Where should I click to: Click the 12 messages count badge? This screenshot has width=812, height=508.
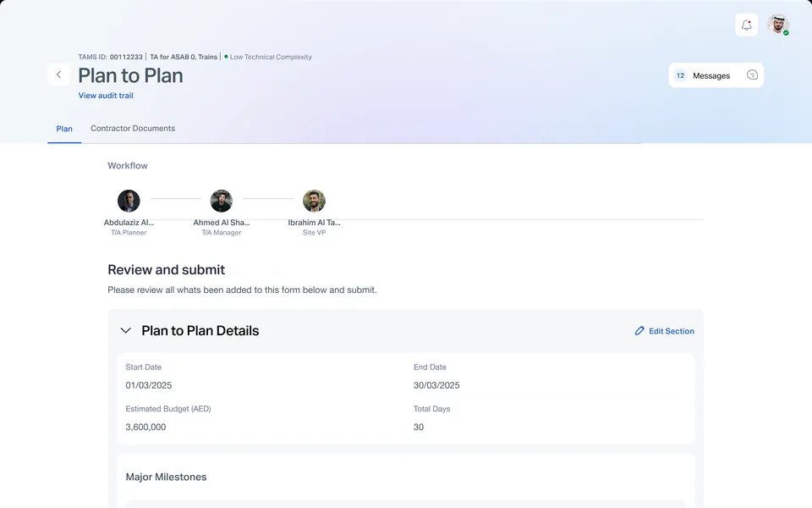point(680,75)
